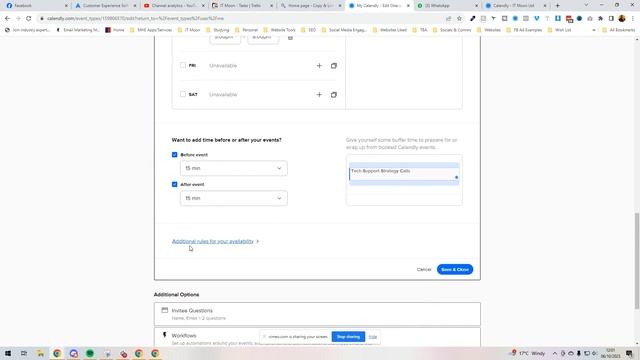Open the Before event 15 min dropdown

[x=233, y=168]
